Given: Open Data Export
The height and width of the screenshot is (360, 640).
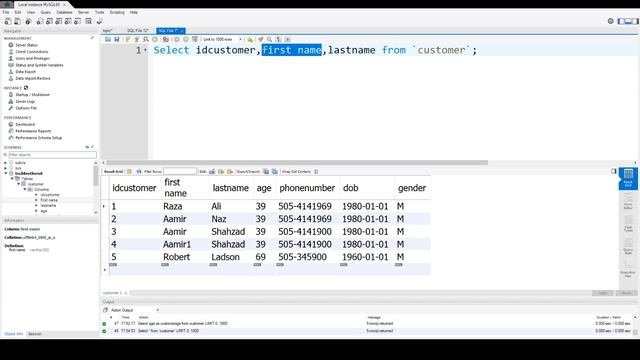Looking at the screenshot, I should pyautogui.click(x=25, y=72).
